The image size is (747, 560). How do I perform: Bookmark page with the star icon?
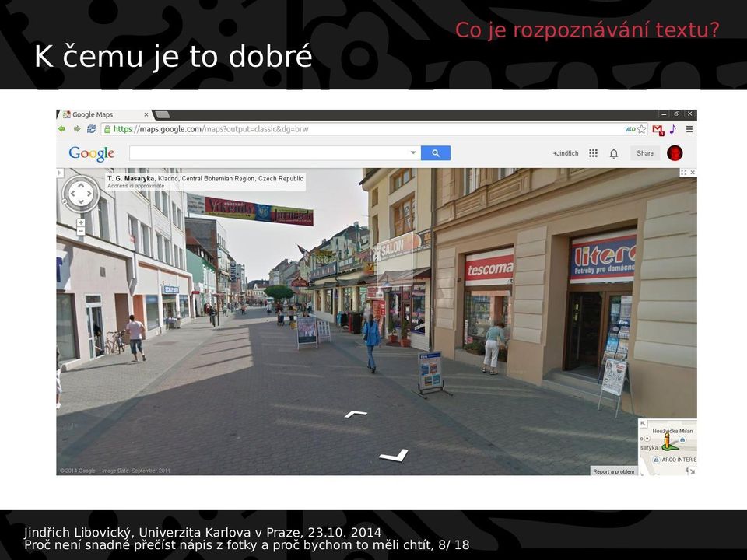pyautogui.click(x=642, y=129)
